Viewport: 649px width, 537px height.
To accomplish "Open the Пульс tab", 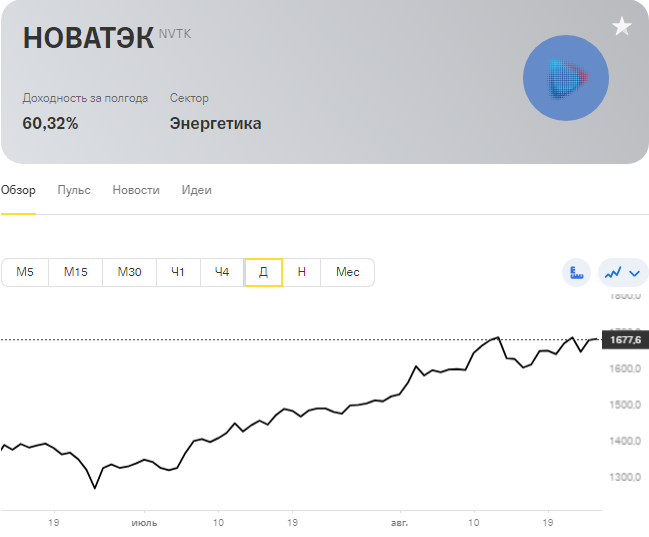I will [x=74, y=190].
